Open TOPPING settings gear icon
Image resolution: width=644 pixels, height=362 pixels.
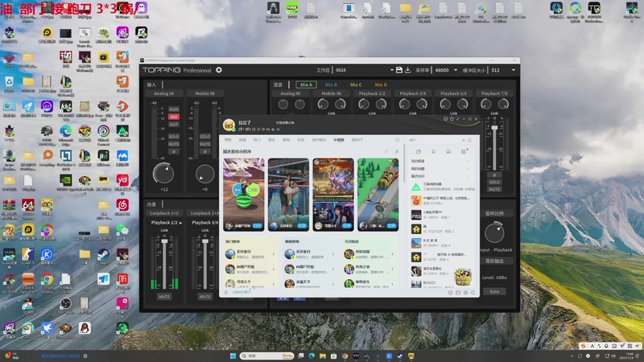pyautogui.click(x=219, y=70)
